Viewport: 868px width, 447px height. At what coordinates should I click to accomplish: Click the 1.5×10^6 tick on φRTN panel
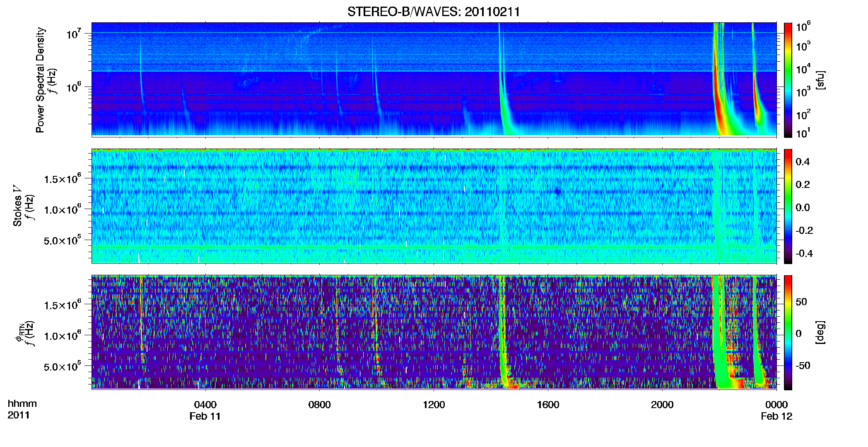click(x=62, y=305)
